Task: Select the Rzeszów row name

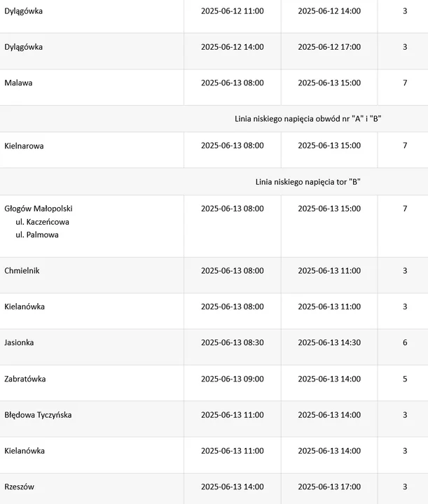Action: pos(19,486)
